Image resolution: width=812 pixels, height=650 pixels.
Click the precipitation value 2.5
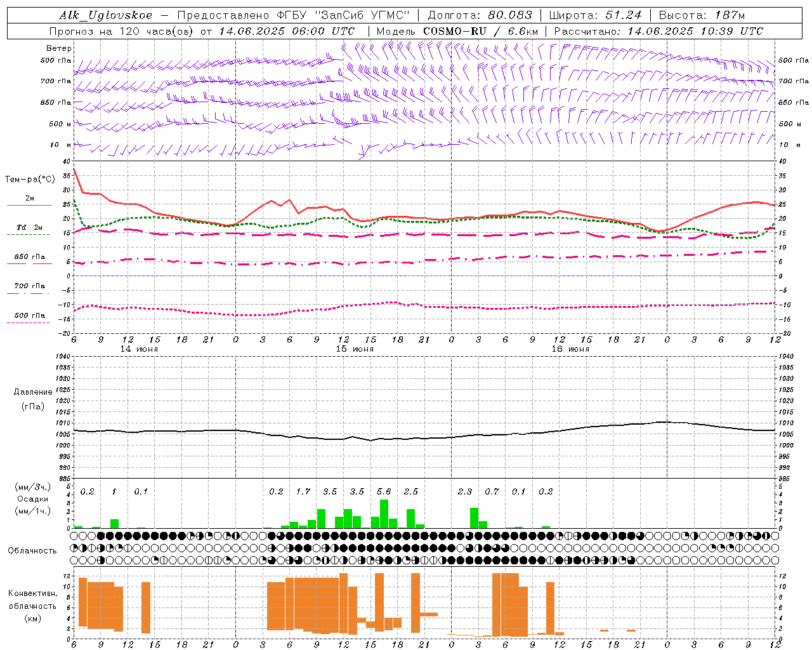coord(411,491)
